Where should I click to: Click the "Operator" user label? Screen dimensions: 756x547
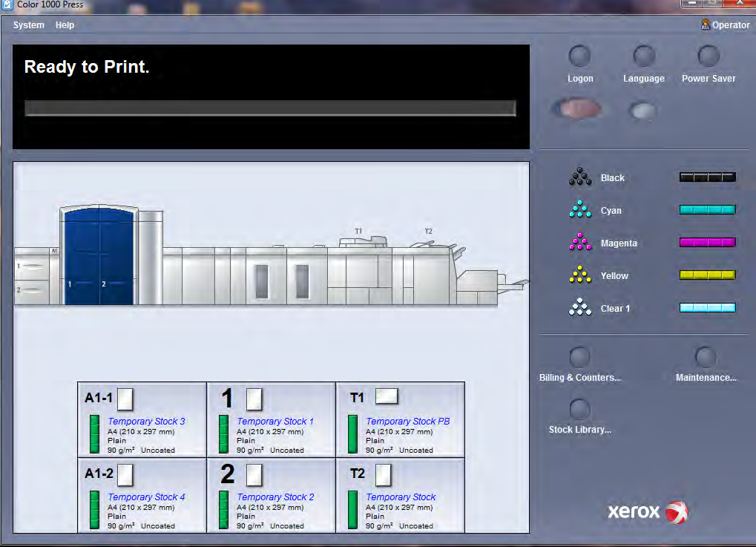point(731,25)
